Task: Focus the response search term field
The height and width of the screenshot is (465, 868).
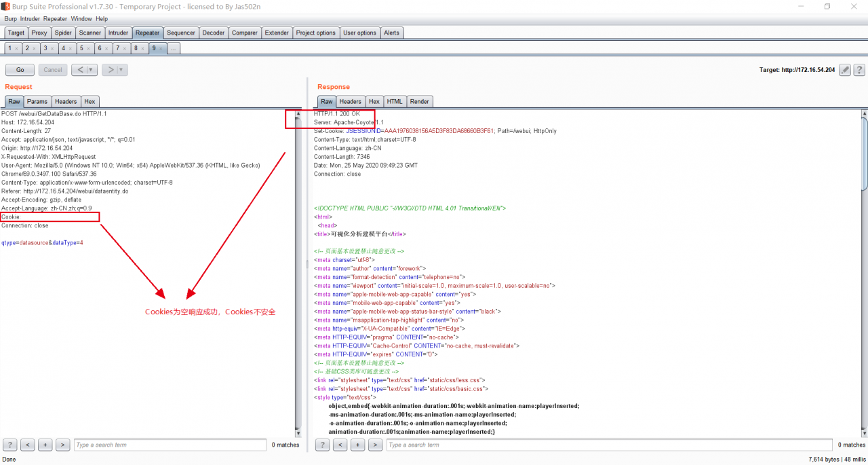Action: (x=609, y=445)
